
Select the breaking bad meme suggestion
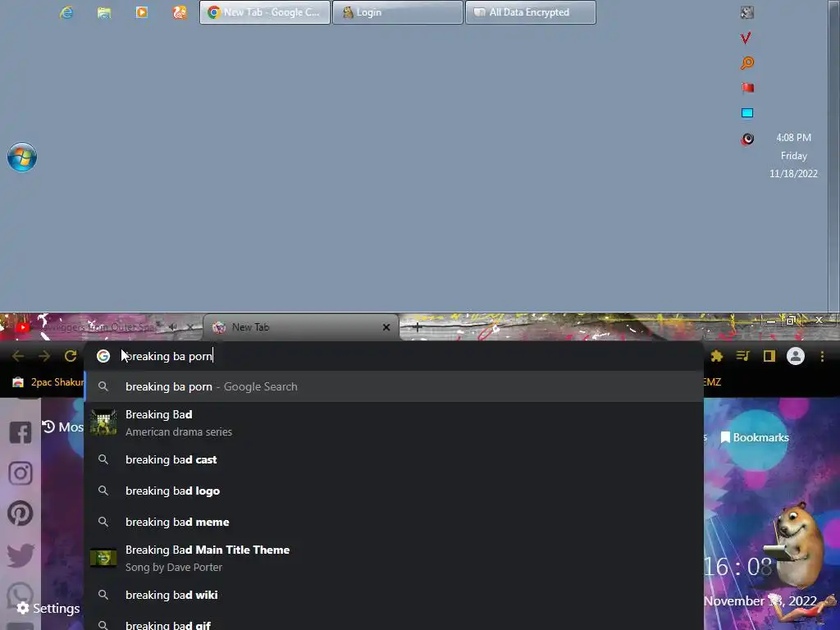(394, 522)
